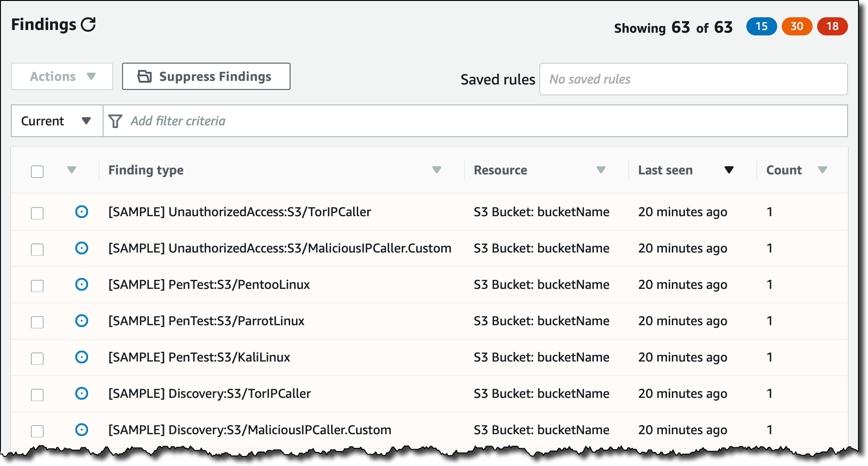Click the refresh icon next to Findings

(x=89, y=25)
